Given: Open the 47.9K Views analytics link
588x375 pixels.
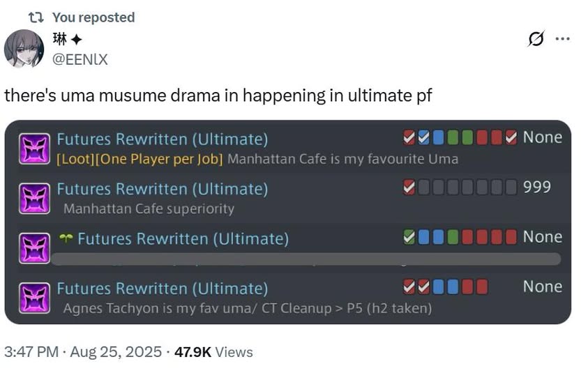Looking at the screenshot, I should pos(213,352).
